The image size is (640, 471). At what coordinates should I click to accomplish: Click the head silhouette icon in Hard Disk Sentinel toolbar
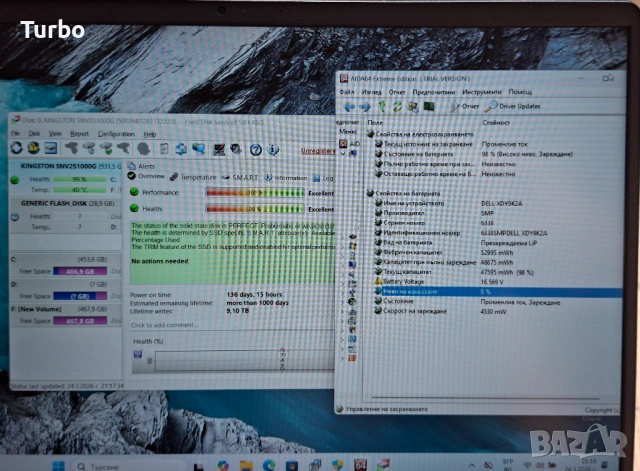[x=143, y=149]
